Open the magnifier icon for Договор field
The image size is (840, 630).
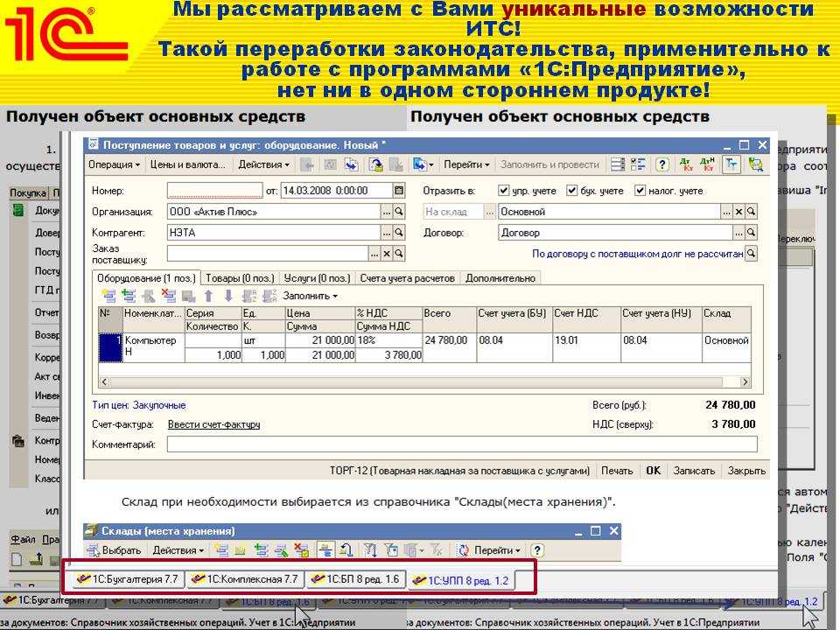(751, 233)
